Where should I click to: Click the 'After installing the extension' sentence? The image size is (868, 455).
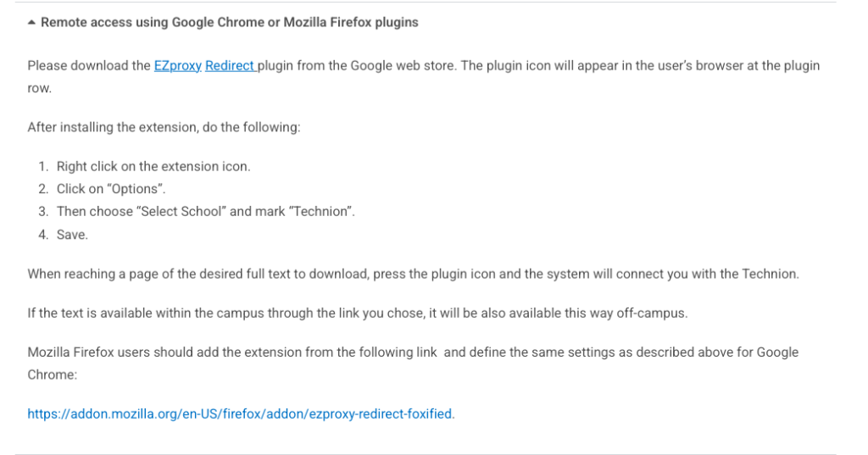pyautogui.click(x=164, y=127)
